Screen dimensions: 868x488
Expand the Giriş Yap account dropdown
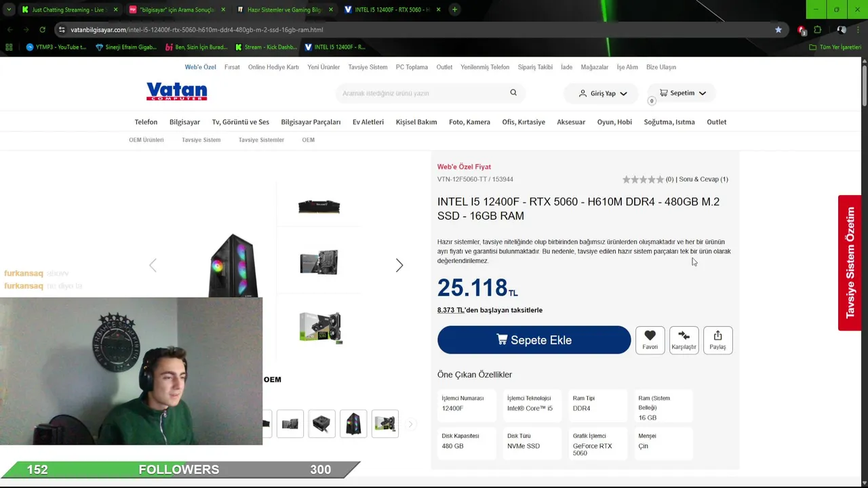pyautogui.click(x=602, y=93)
